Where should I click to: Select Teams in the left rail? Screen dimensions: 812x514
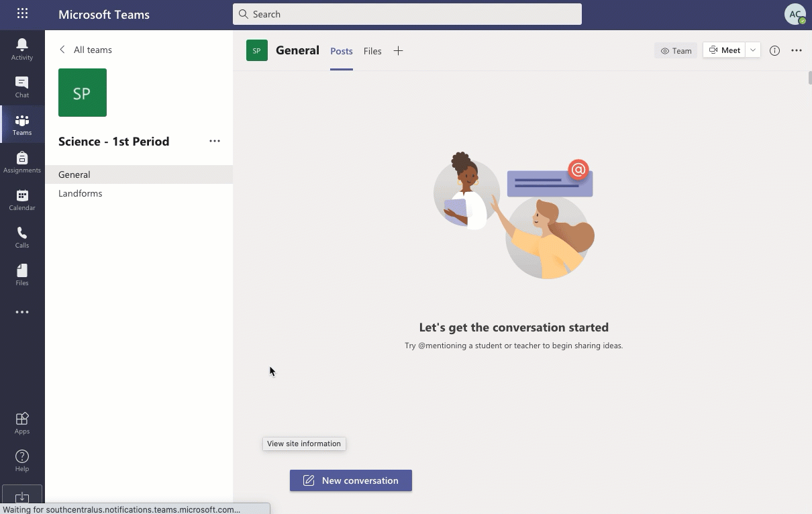(x=22, y=124)
